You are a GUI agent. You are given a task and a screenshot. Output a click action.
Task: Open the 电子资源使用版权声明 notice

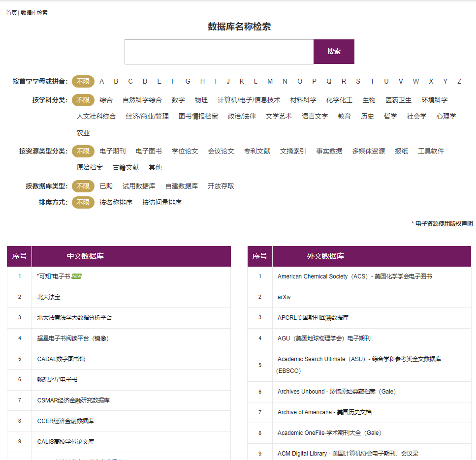tap(444, 223)
